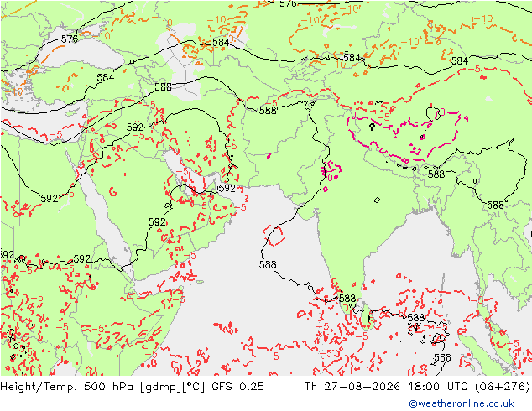Select the 588 label over Myanmar
The image size is (532, 411).
point(495,205)
